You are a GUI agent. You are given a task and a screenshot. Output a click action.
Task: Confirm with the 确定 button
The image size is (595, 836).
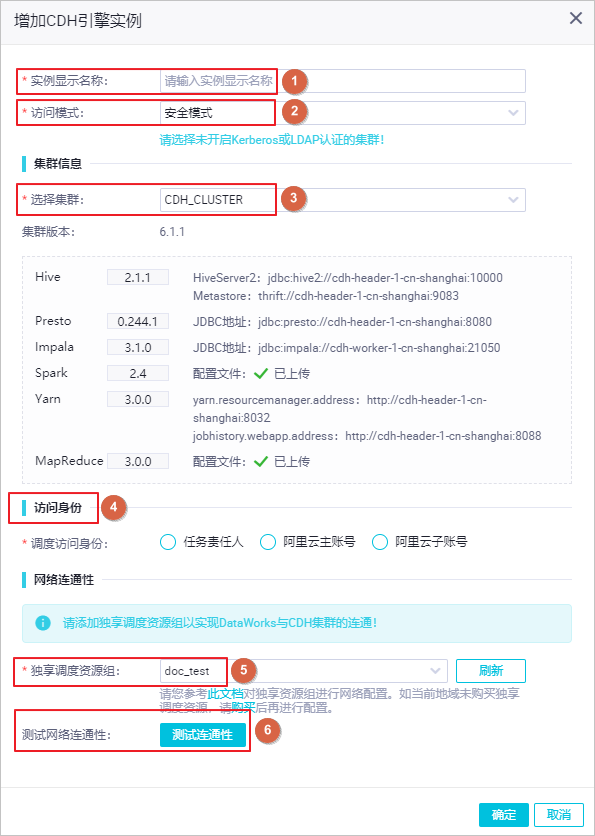click(503, 815)
